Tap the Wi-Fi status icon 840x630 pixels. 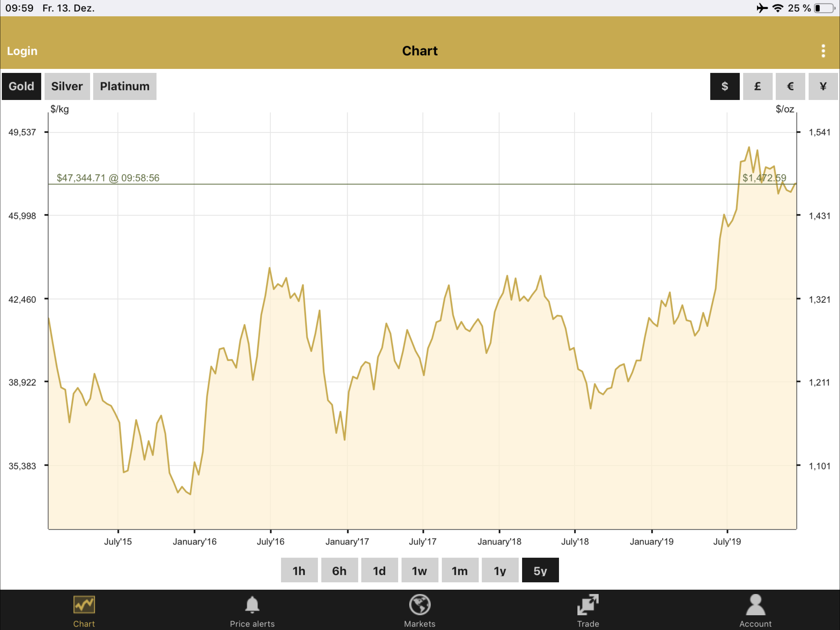tap(778, 8)
